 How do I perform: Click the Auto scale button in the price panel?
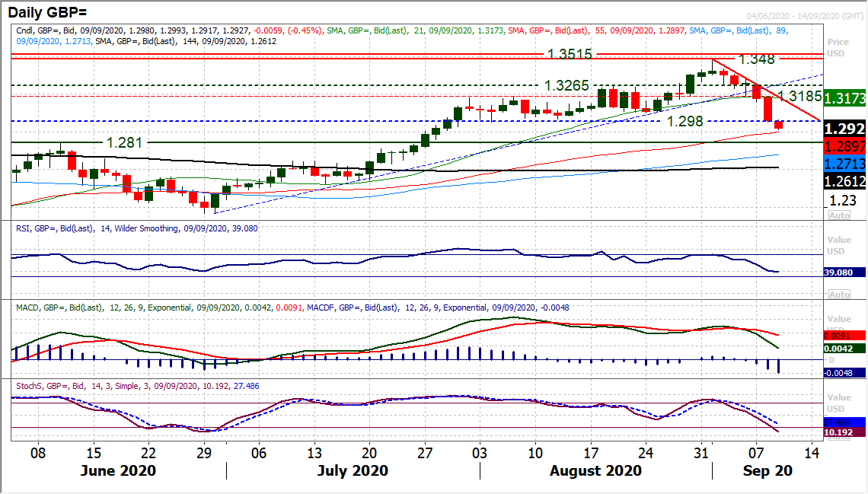point(839,215)
